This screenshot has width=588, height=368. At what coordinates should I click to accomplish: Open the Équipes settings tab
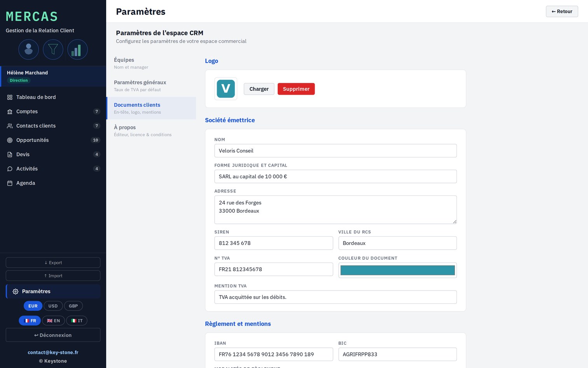coord(151,63)
